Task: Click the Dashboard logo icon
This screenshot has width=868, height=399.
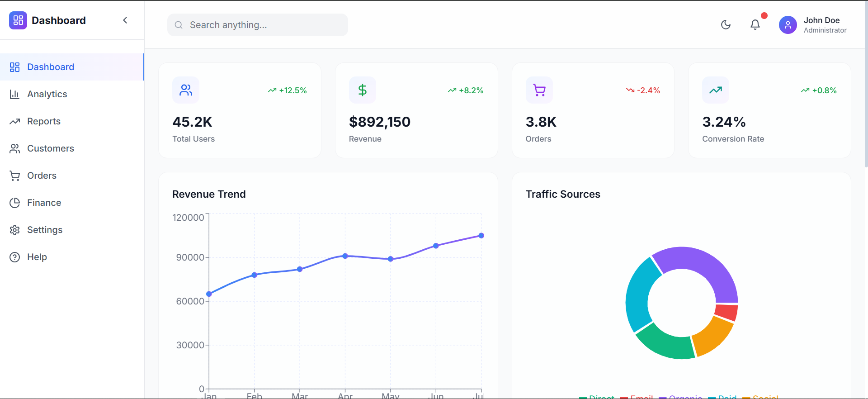Action: coord(18,20)
